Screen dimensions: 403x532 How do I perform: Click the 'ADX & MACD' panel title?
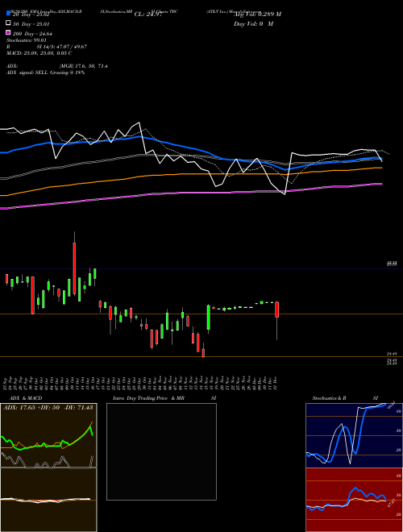[26, 398]
